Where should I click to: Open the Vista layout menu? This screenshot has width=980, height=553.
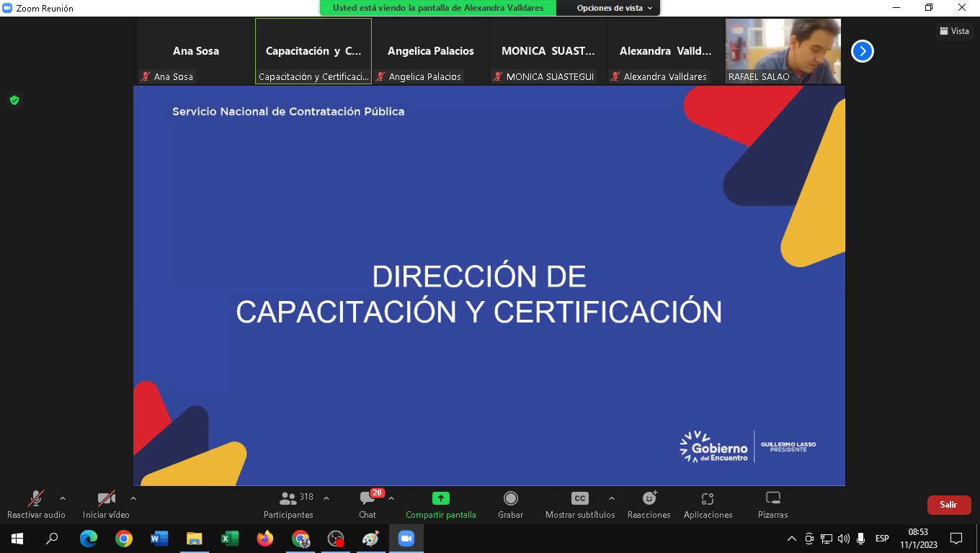pos(954,31)
